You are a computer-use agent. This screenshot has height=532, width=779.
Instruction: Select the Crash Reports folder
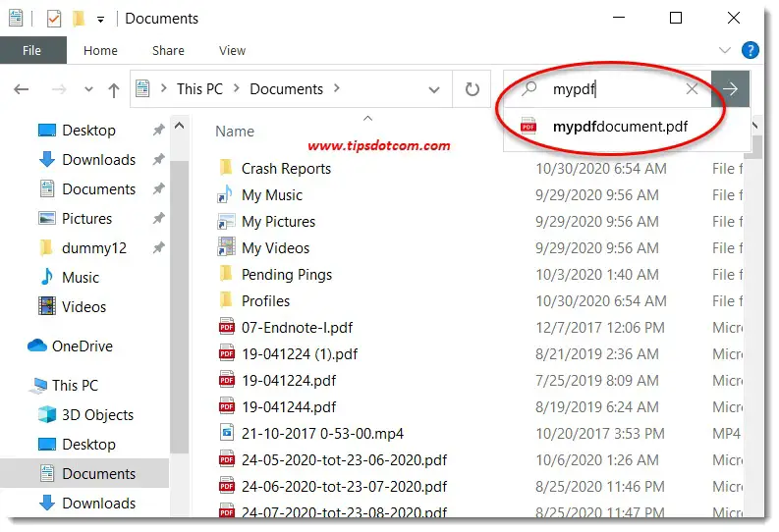(286, 169)
